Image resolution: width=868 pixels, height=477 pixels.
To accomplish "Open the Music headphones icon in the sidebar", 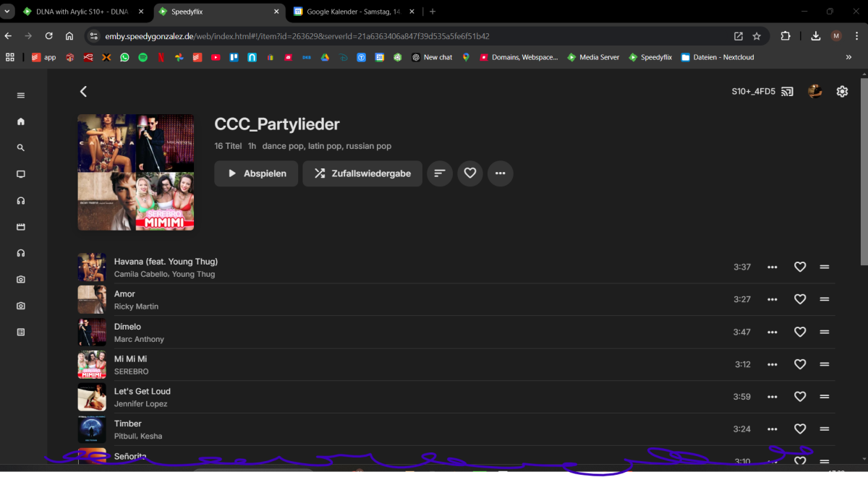I will click(20, 200).
